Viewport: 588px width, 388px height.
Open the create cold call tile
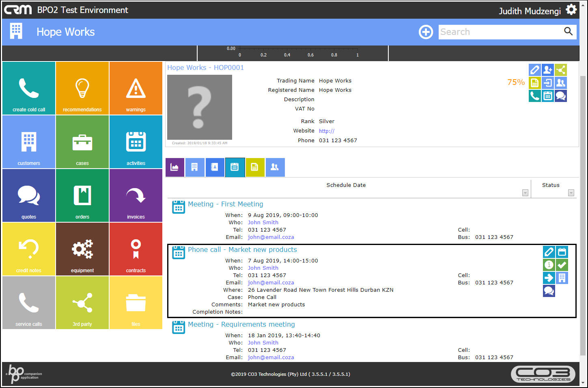pos(29,88)
